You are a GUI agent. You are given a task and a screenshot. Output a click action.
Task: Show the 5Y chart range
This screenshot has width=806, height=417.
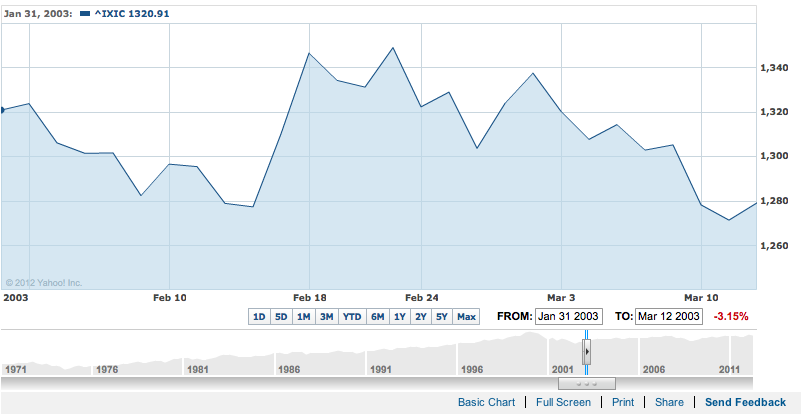443,317
